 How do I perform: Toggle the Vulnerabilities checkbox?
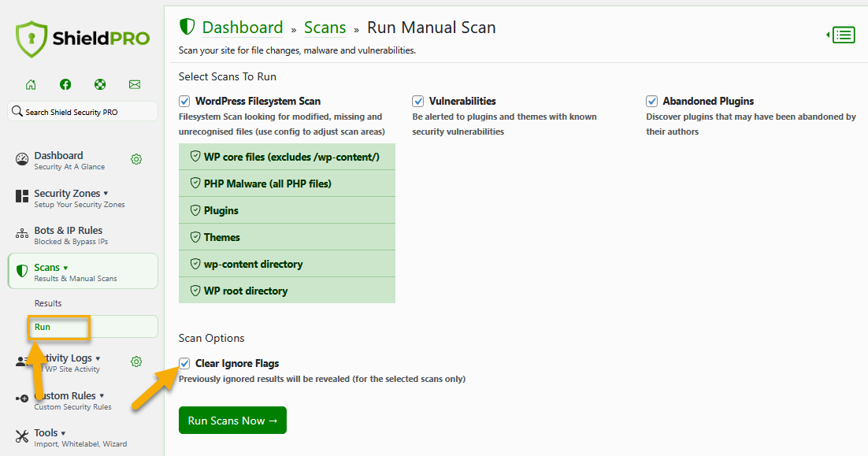pyautogui.click(x=418, y=102)
